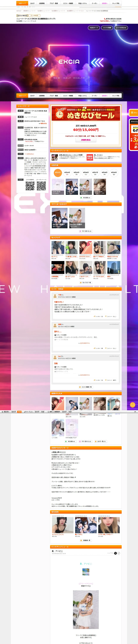This screenshot has height=644, width=138.
Task: Go to 料金システム in top navigation
Action: click(82, 3)
